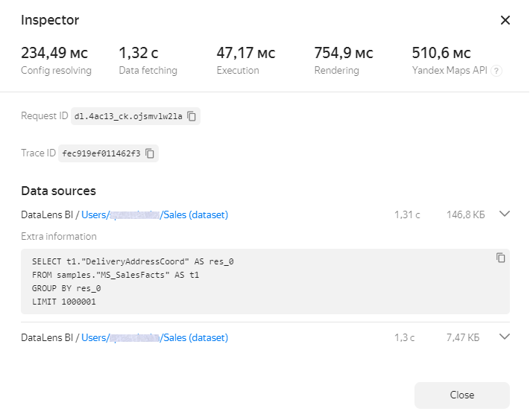The image size is (530, 420).
Task: Click the Execution time 47,17 мс
Action: click(x=246, y=53)
